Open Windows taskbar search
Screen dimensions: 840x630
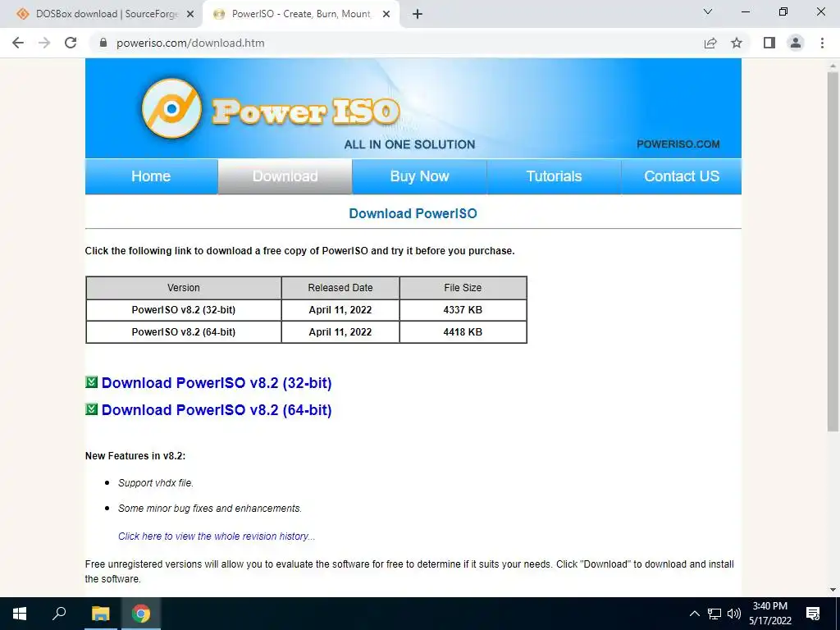click(x=59, y=614)
